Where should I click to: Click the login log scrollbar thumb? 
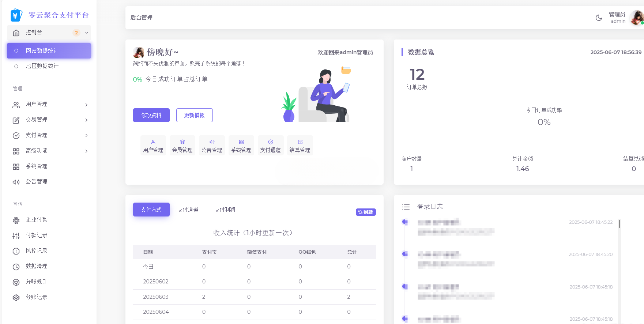(x=619, y=223)
